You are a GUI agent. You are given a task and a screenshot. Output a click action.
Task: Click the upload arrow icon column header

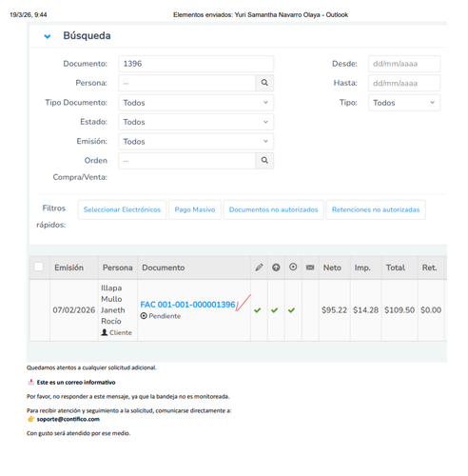(x=276, y=268)
